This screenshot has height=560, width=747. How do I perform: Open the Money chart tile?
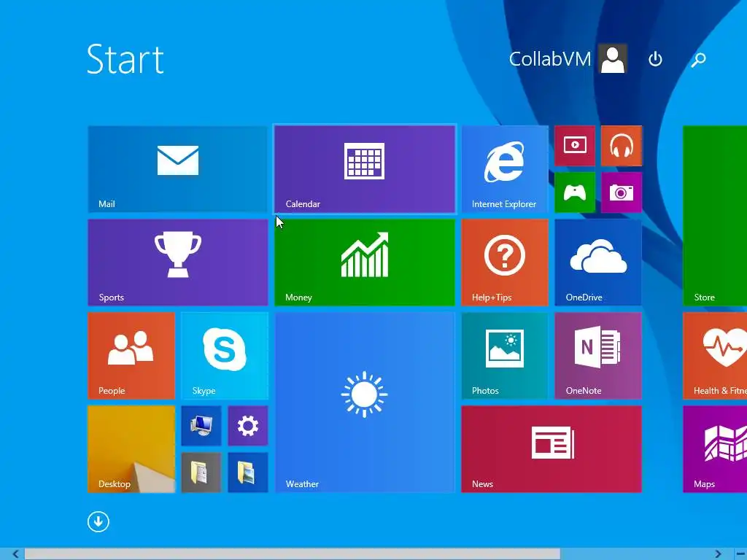365,262
